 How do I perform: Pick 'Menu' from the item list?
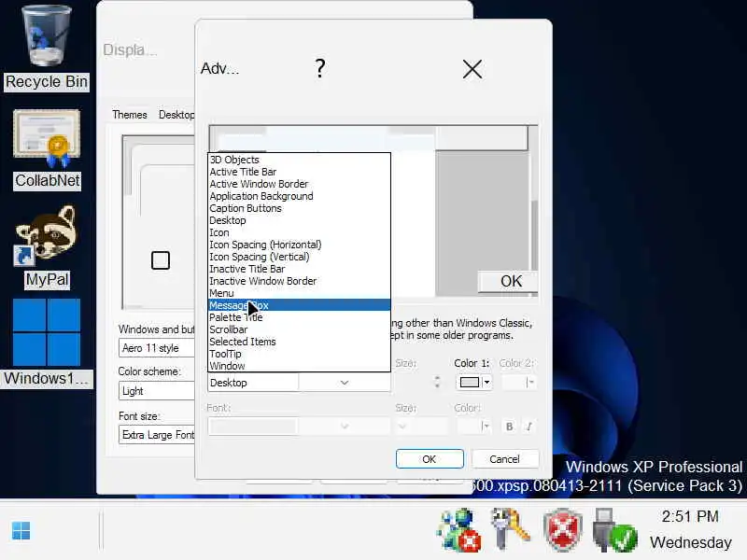pyautogui.click(x=299, y=293)
